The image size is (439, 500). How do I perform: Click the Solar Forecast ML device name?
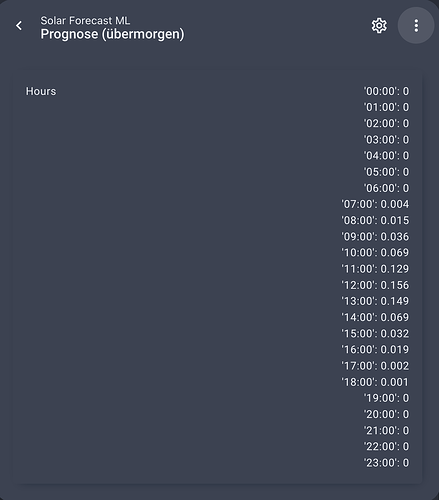(85, 21)
